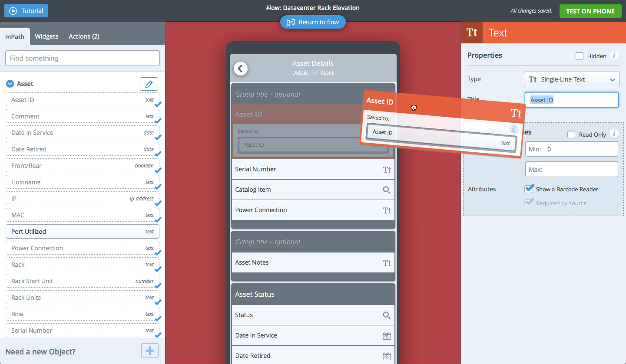Viewport: 626px width, 364px height.
Task: Click the checkmark on the MAC field
Action: click(158, 220)
